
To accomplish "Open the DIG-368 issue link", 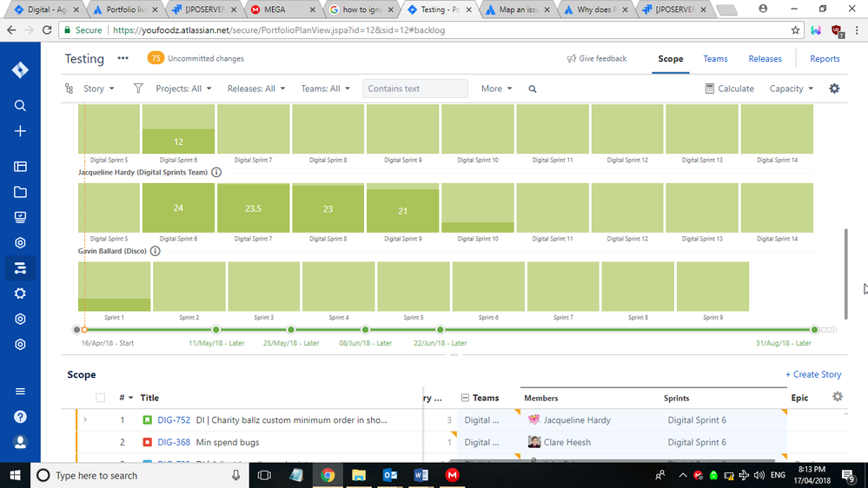I will pos(173,442).
